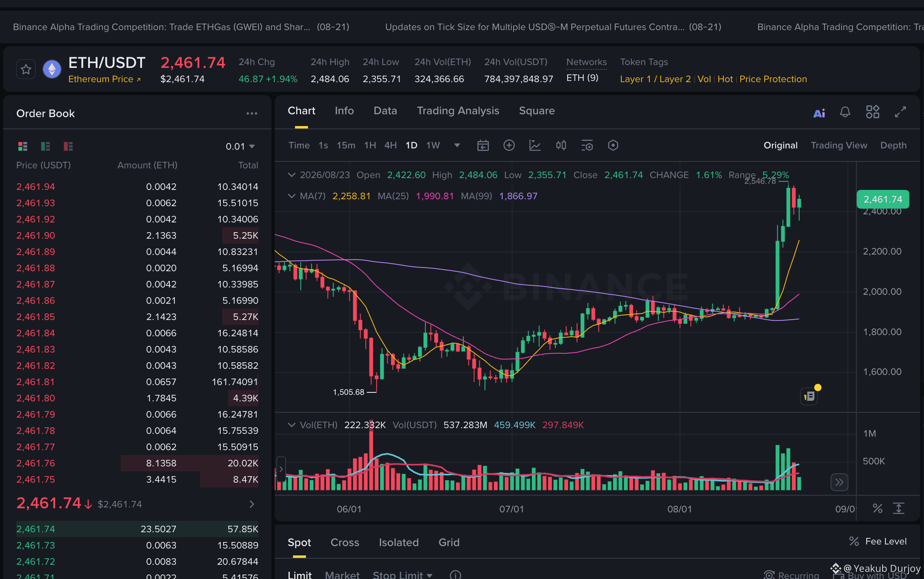
Task: Click the 2,461.74 bid price row
Action: [137, 529]
